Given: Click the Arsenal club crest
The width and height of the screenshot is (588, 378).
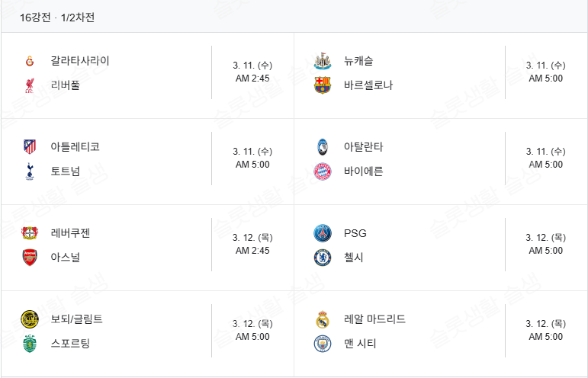Looking at the screenshot, I should click(30, 258).
